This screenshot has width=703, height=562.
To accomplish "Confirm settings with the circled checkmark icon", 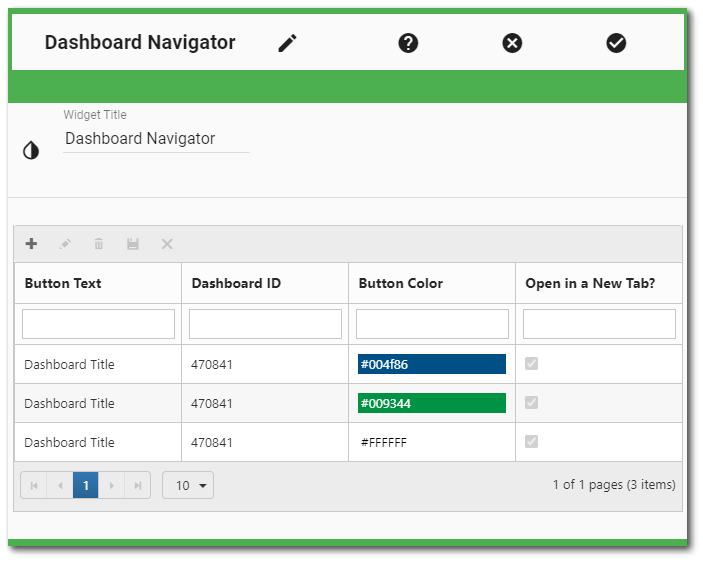I will pyautogui.click(x=616, y=43).
